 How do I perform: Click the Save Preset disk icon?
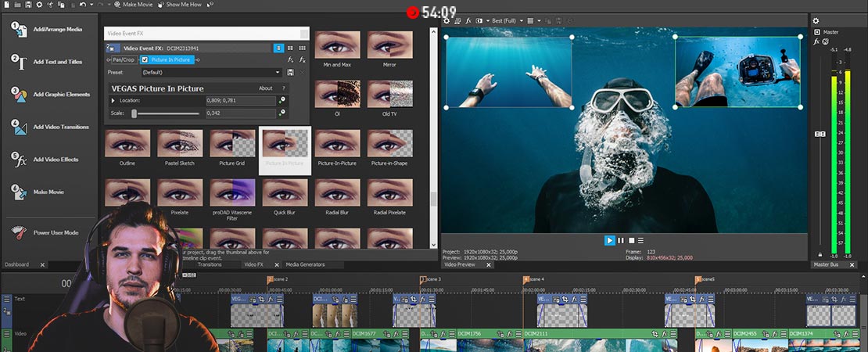tap(291, 72)
